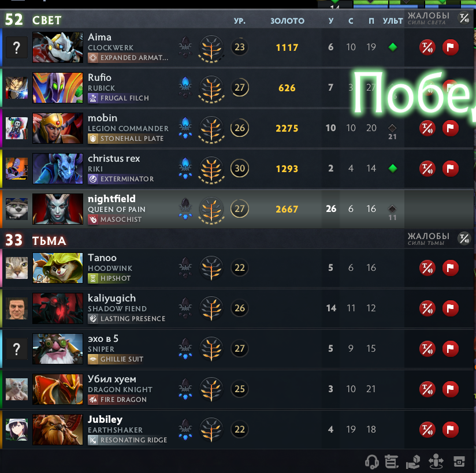Click the rightmost bottom bar square icon
This screenshot has width=476, height=473.
click(459, 462)
